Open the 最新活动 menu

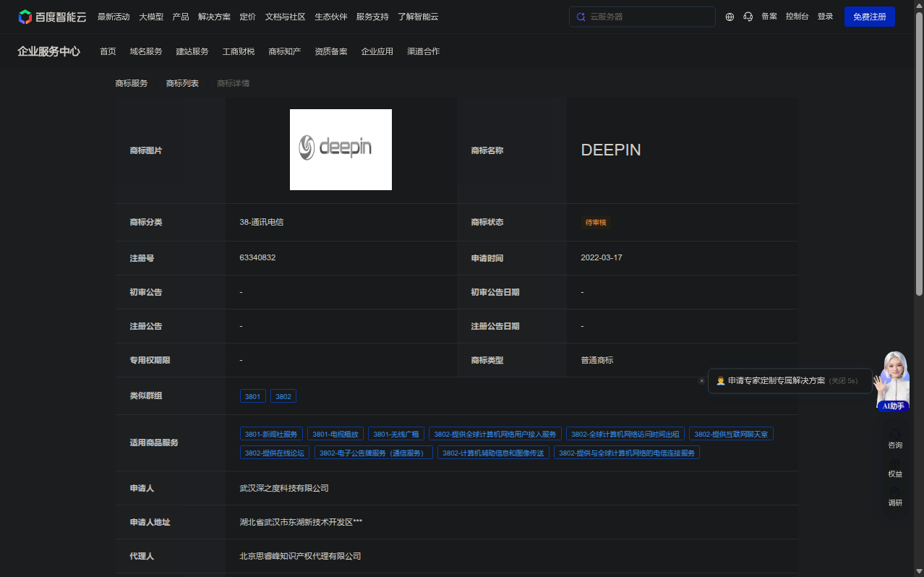114,17
